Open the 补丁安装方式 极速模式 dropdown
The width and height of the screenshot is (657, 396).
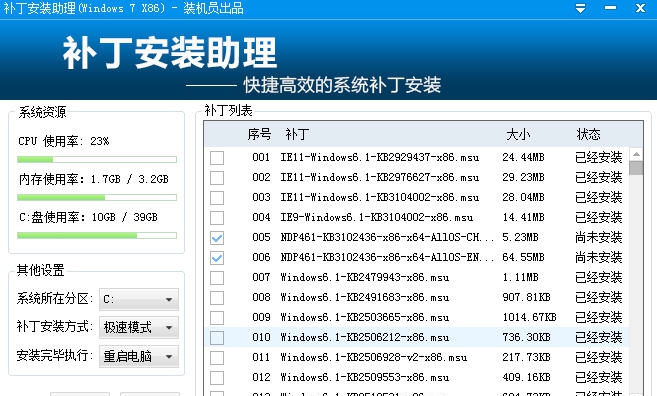139,327
